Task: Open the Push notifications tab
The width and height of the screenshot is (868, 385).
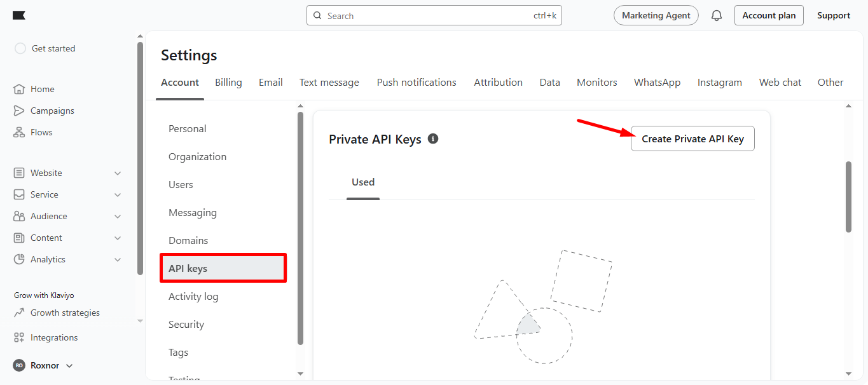Action: click(x=416, y=82)
